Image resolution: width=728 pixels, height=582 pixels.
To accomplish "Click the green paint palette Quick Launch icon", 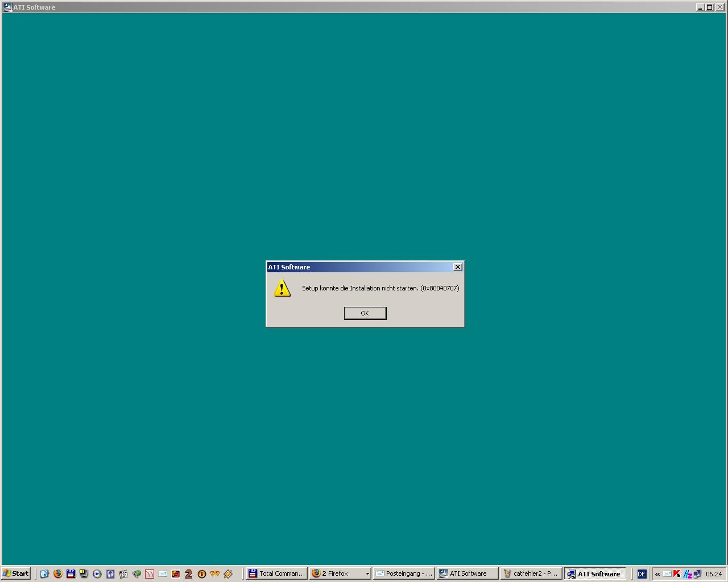I will click(x=136, y=574).
